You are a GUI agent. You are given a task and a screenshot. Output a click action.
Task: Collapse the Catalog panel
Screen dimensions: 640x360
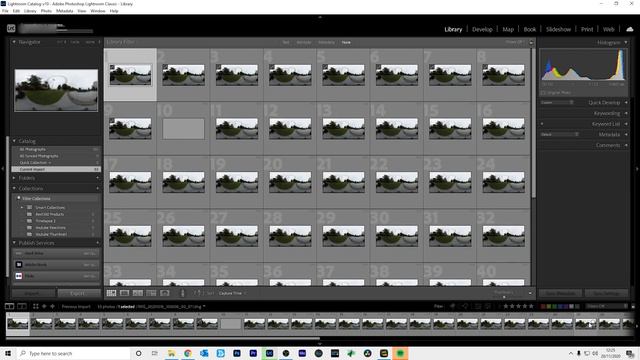[14, 141]
